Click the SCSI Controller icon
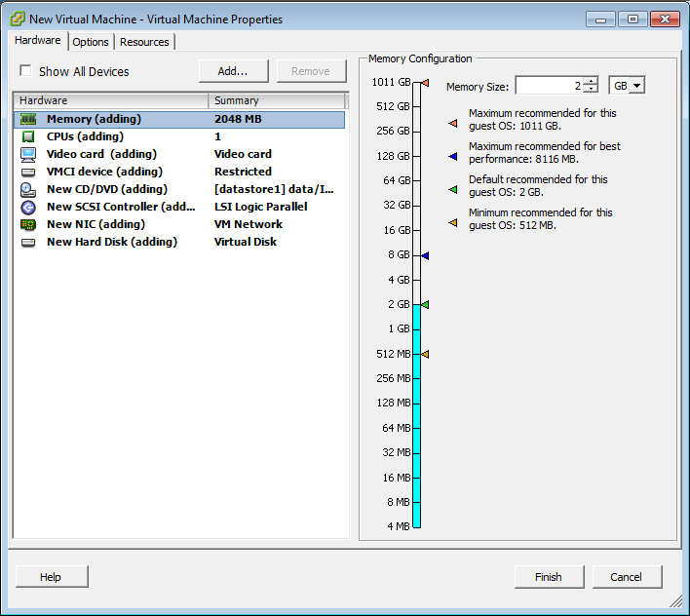The height and width of the screenshot is (616, 690). 28,208
